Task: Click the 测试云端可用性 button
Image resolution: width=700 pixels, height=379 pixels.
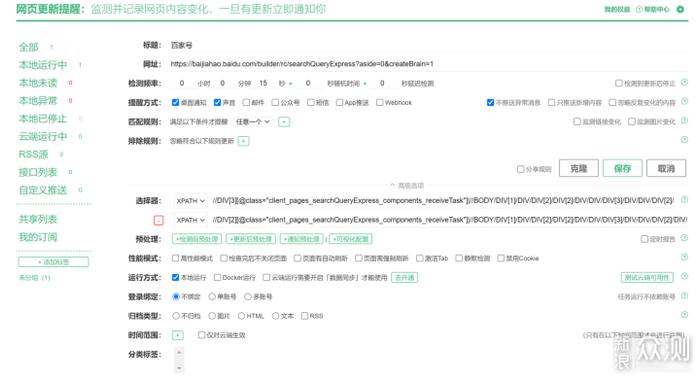Action: point(647,278)
